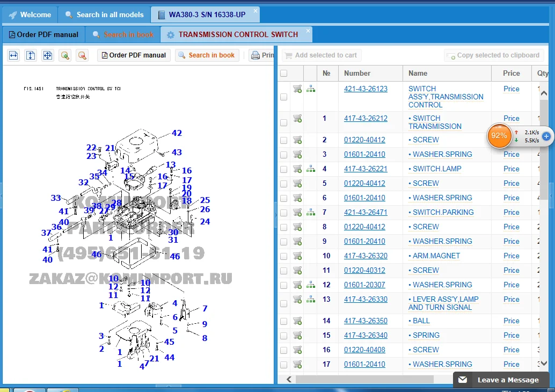Select checkbox for item 13 LEVER ASS'Y
The height and width of the screenshot is (392, 555).
283,303
